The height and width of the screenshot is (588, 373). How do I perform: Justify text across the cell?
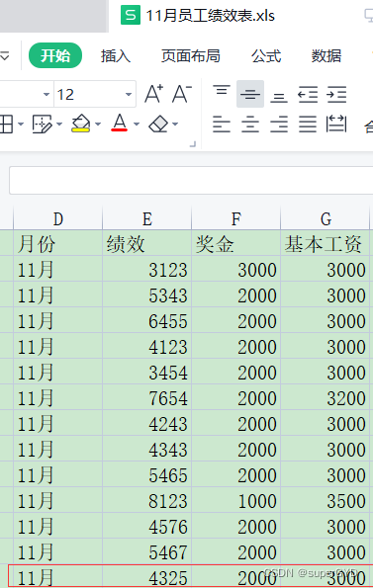[308, 124]
